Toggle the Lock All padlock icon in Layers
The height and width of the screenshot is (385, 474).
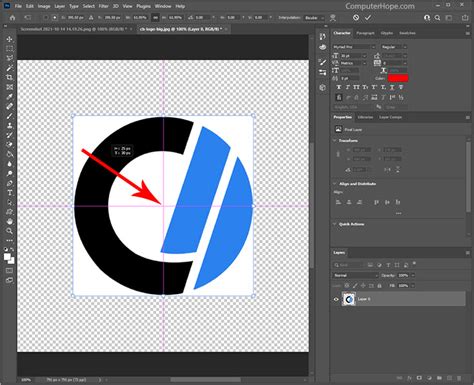379,286
